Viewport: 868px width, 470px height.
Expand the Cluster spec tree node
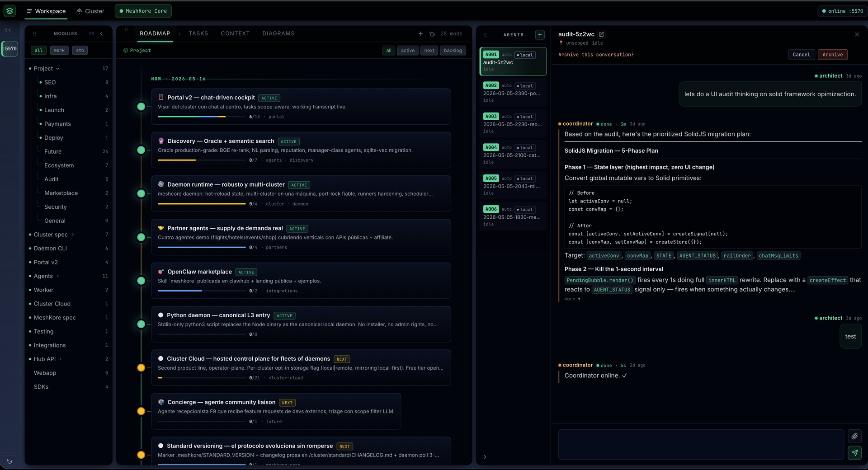click(x=73, y=235)
